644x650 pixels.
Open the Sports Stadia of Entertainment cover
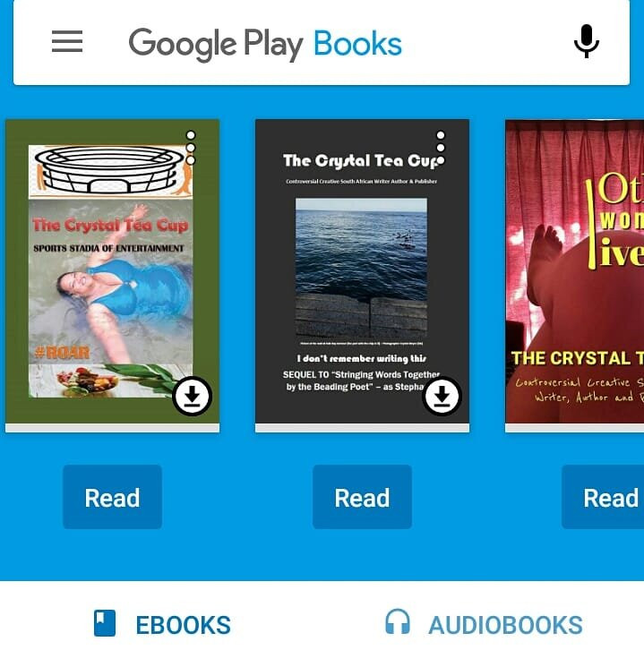112,271
